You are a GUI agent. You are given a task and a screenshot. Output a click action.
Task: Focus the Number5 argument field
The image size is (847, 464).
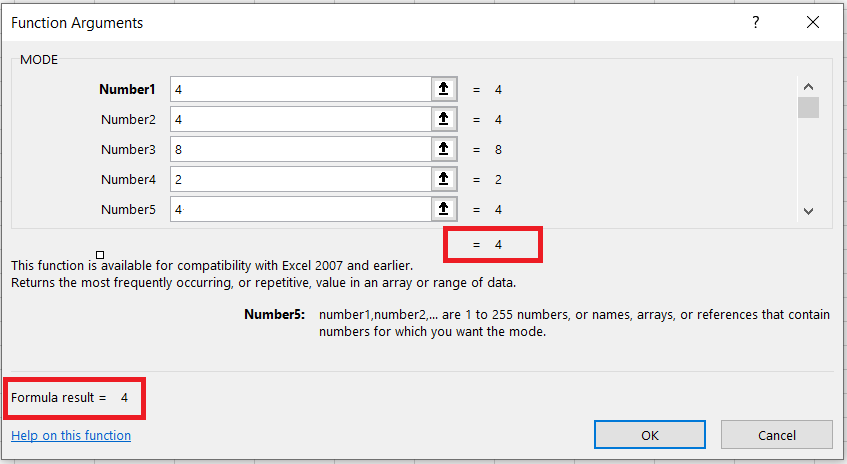click(300, 209)
